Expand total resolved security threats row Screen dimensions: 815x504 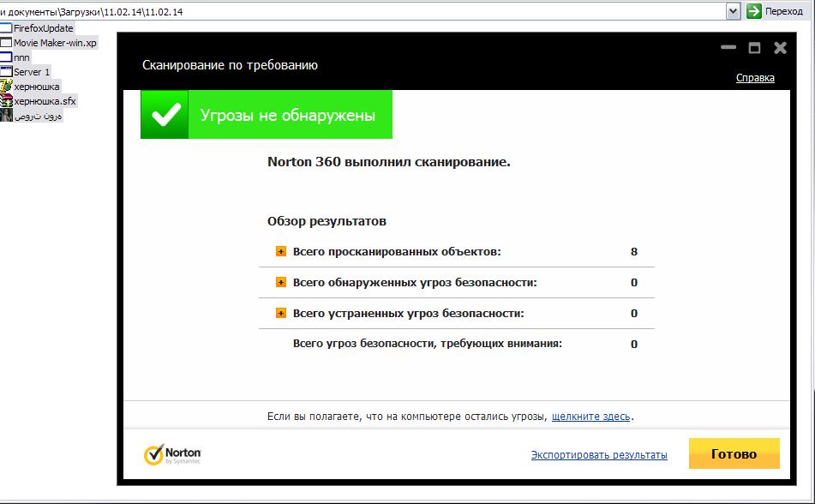pyautogui.click(x=281, y=313)
